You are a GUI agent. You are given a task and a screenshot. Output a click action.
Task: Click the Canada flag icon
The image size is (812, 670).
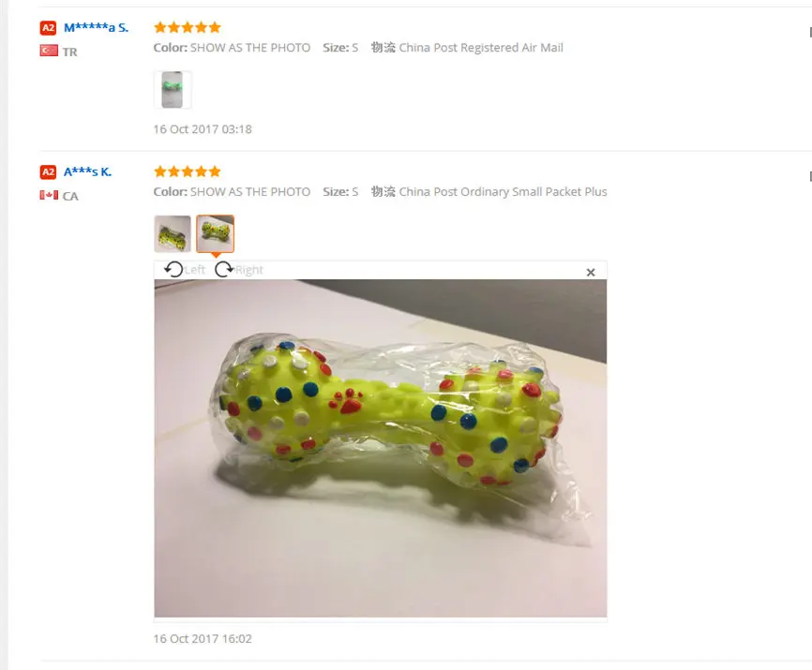click(x=49, y=195)
